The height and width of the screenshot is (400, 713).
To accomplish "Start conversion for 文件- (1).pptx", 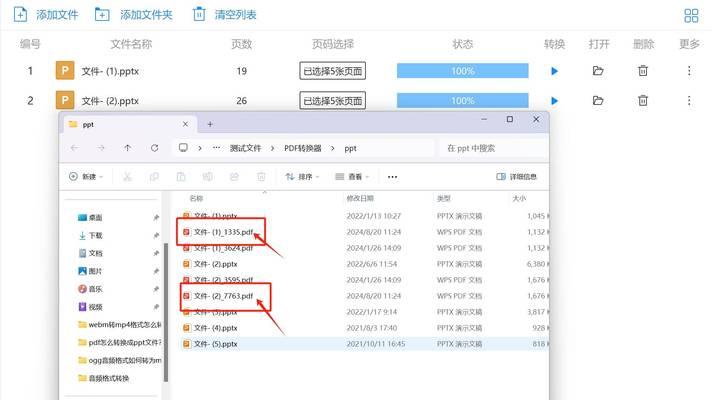I will [x=554, y=71].
